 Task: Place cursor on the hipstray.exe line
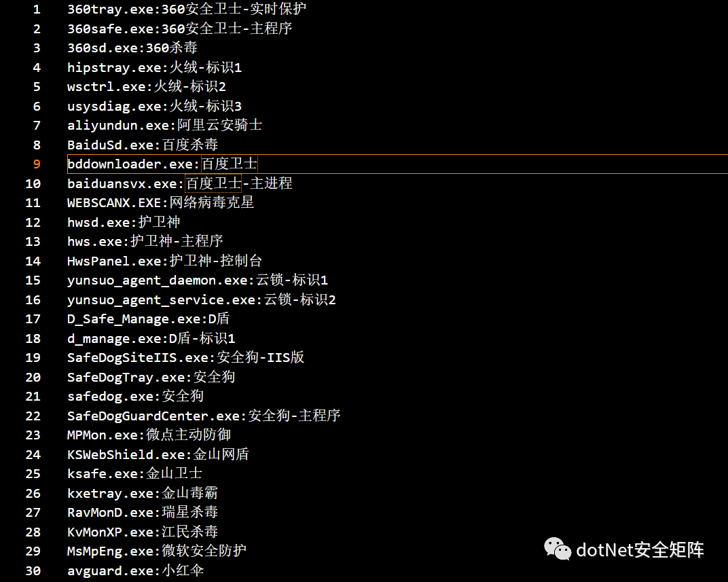point(155,67)
